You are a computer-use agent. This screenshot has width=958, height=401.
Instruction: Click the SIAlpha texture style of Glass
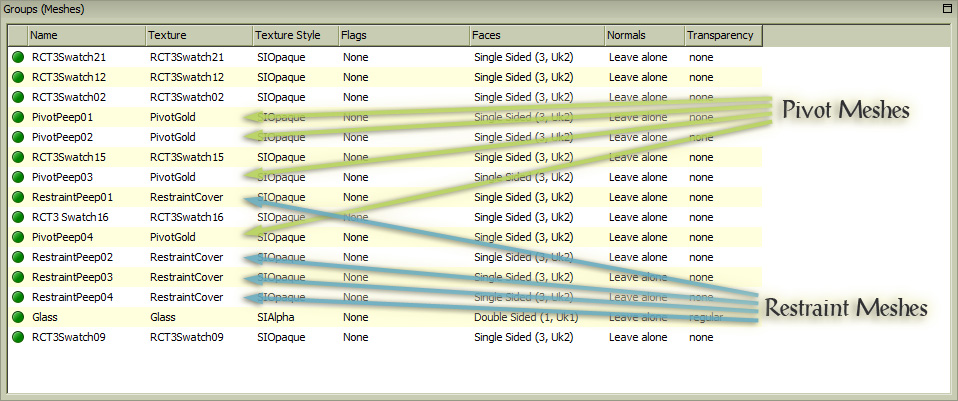pyautogui.click(x=276, y=317)
